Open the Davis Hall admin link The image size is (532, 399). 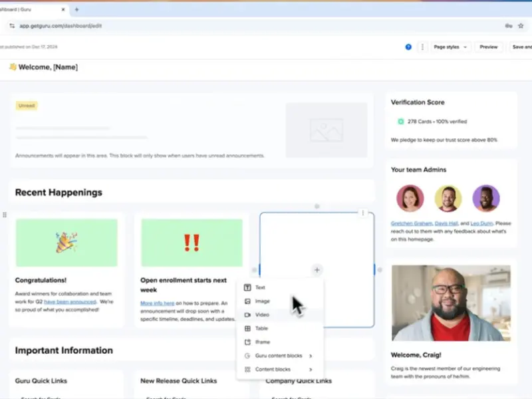[x=446, y=223]
